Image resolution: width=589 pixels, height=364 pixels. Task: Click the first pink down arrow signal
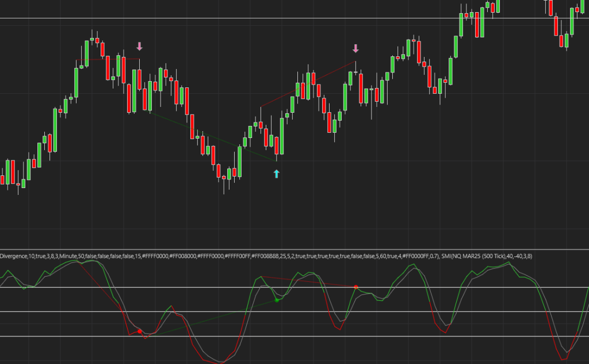[x=139, y=47]
